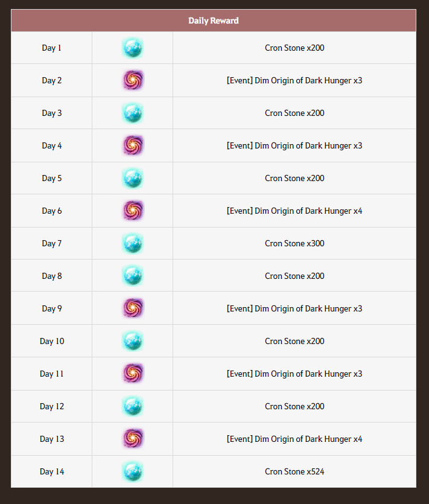Click the Day 5 Cron Stone orb icon
Screen dimensions: 429x504
coord(132,178)
